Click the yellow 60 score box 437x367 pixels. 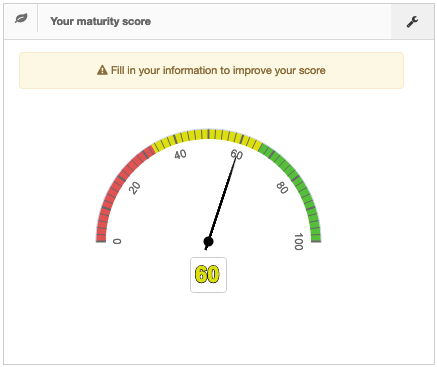click(x=208, y=275)
